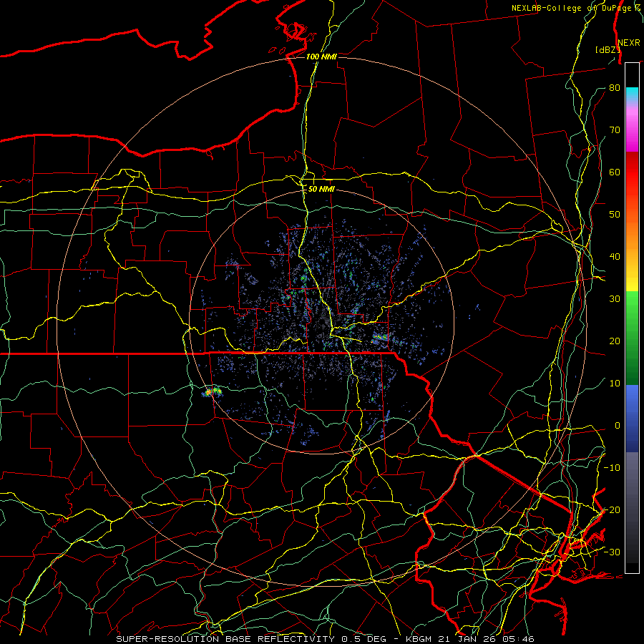
Task: Click the green echo cell east of radar
Action: pos(381,338)
